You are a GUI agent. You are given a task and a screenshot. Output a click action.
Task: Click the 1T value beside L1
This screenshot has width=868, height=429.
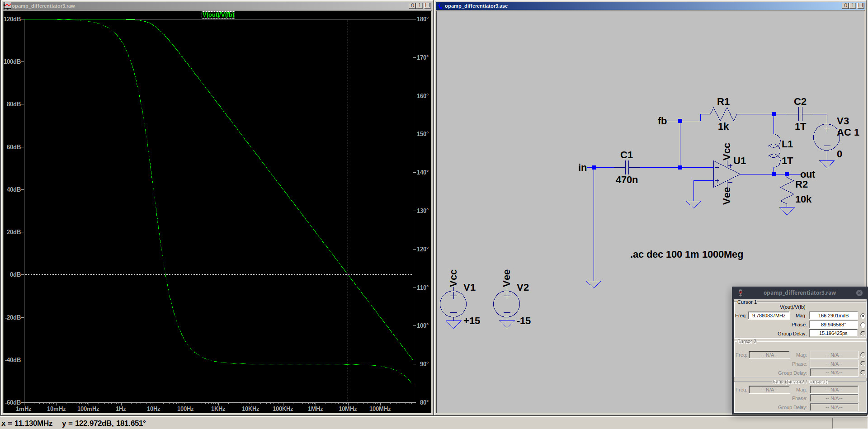point(787,161)
